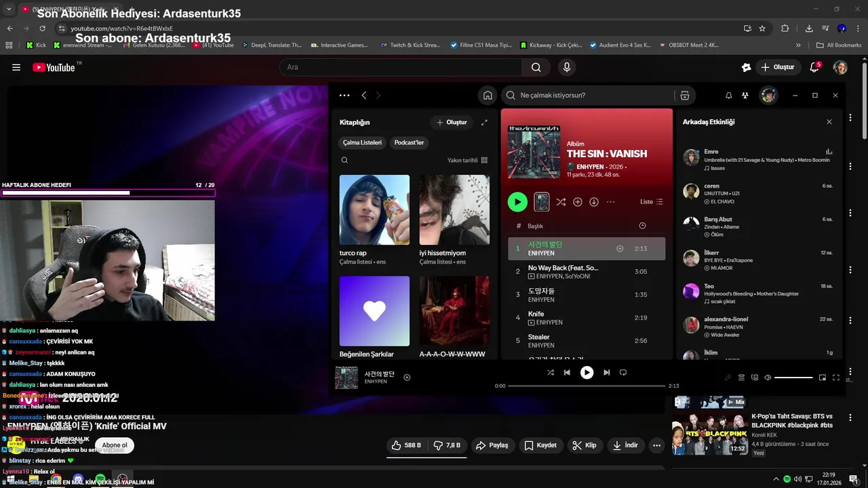Adjust the Spotify volume slider

tap(793, 378)
